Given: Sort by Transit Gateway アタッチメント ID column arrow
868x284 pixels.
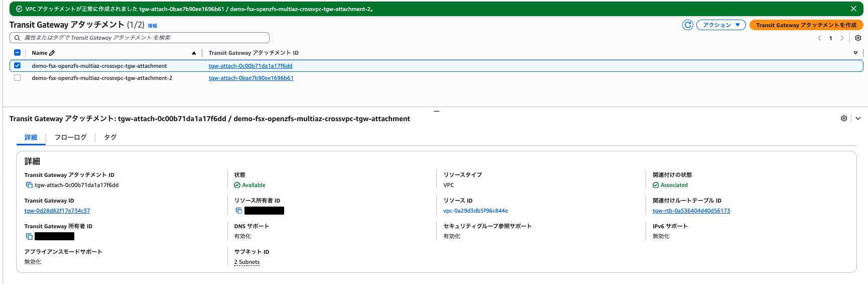Looking at the screenshot, I should pyautogui.click(x=855, y=53).
